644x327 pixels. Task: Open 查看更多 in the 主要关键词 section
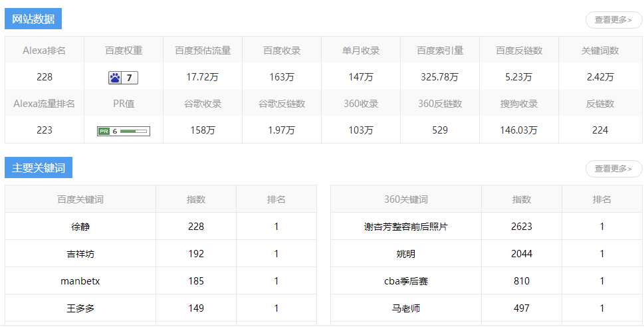pos(613,168)
